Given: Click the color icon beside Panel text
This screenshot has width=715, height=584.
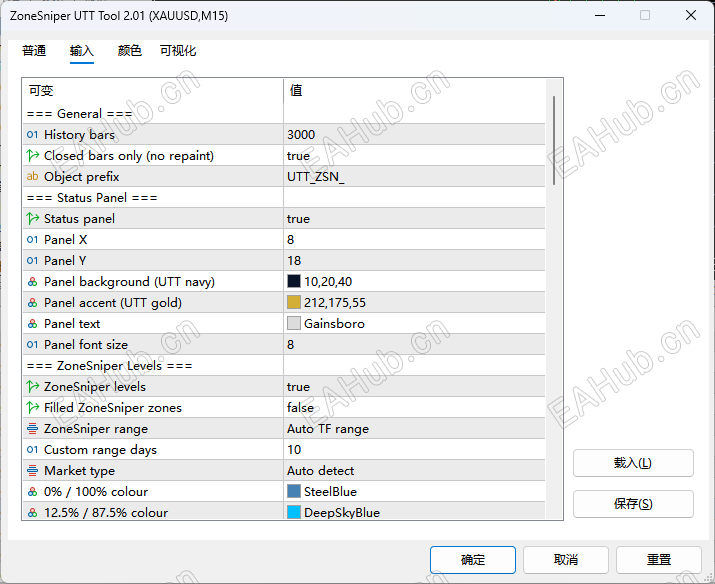Looking at the screenshot, I should [x=32, y=324].
